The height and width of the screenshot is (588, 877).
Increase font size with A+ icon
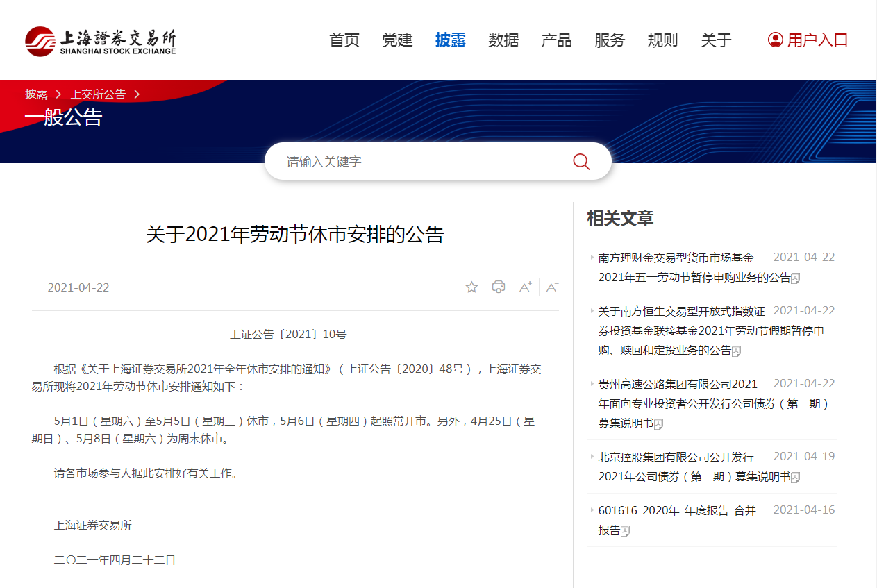point(526,287)
